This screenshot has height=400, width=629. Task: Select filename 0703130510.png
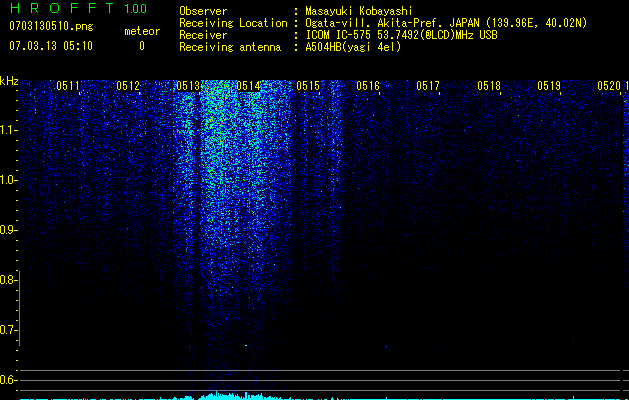[51, 26]
